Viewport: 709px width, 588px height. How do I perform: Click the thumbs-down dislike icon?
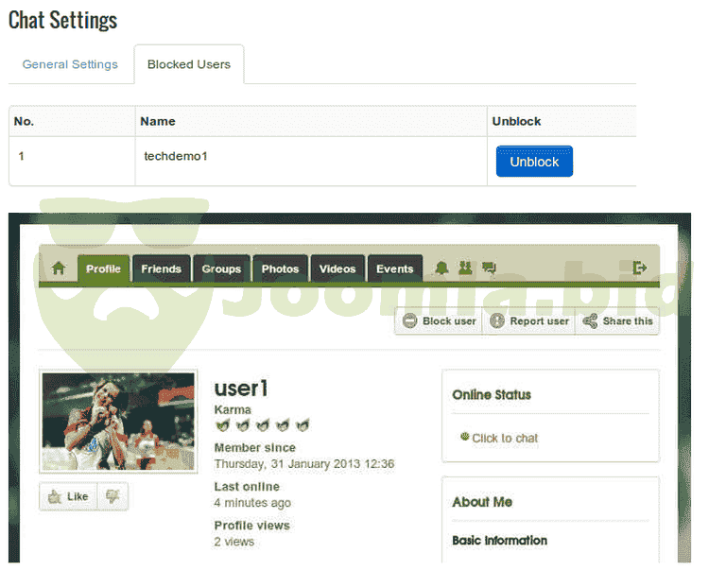coord(112,496)
